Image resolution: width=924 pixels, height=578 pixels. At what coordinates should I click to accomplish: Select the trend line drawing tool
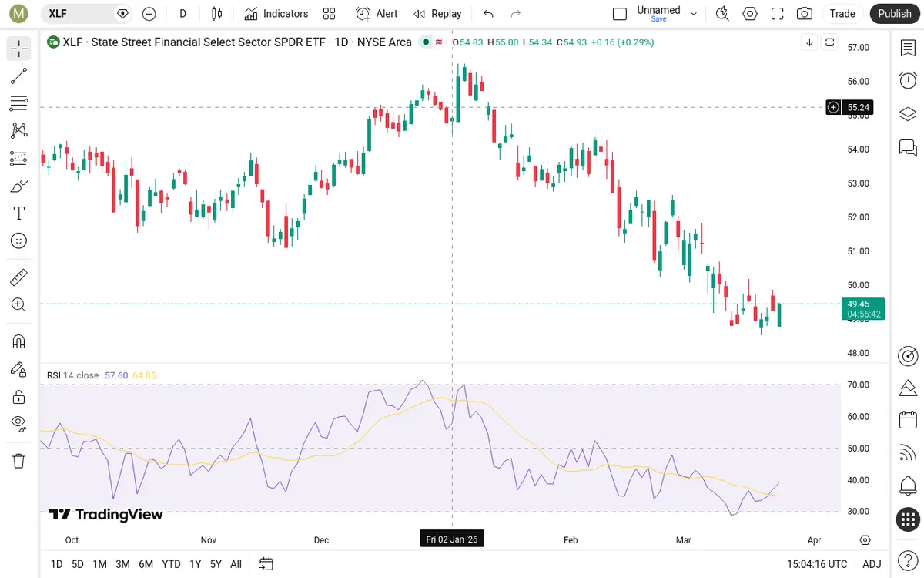tap(19, 76)
